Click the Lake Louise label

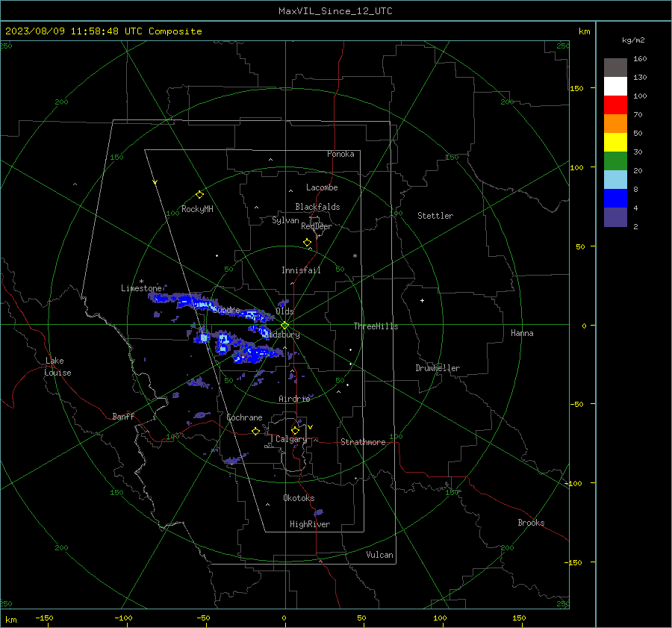point(57,367)
